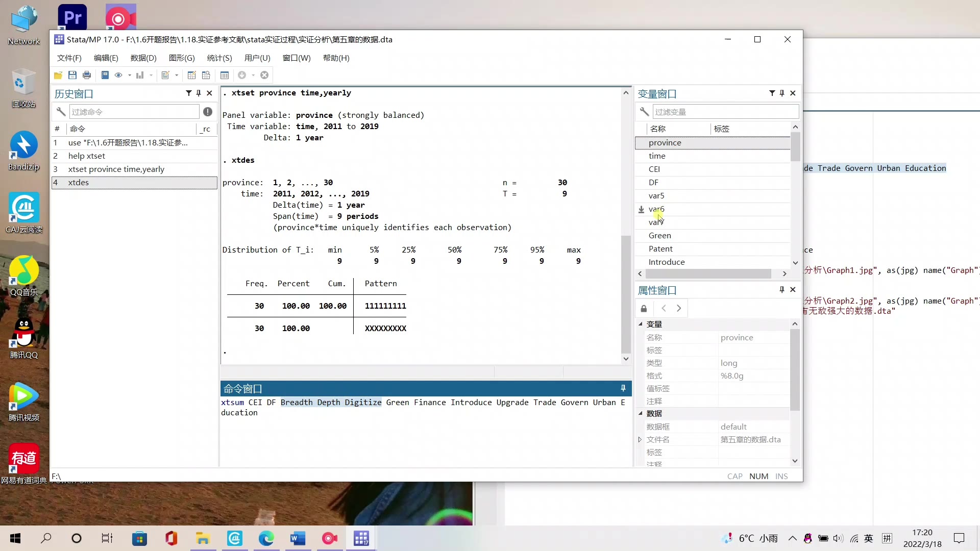Open the Viewer eye icon in the toolbar
This screenshot has height=551, width=980.
click(118, 75)
